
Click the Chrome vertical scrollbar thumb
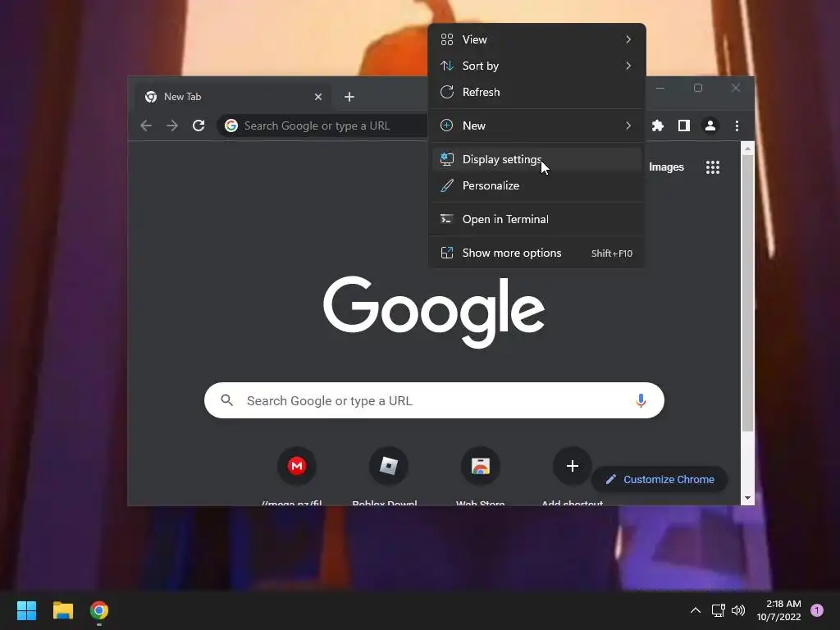[x=747, y=293]
